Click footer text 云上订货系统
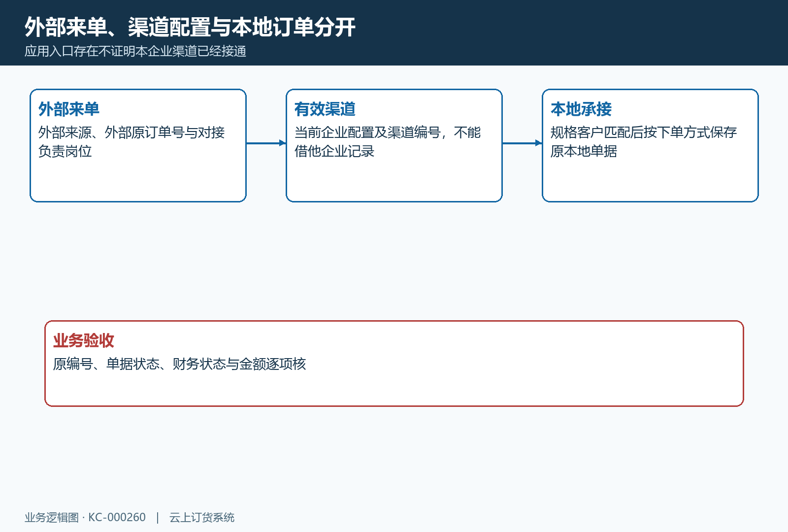 pyautogui.click(x=202, y=517)
